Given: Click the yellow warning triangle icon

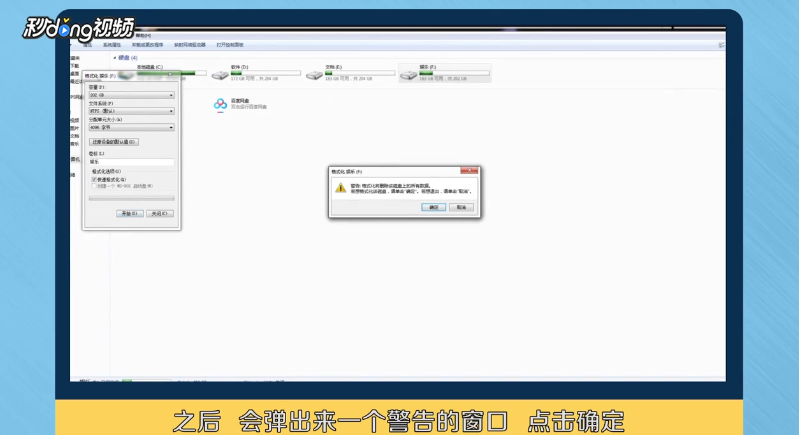Looking at the screenshot, I should 340,188.
